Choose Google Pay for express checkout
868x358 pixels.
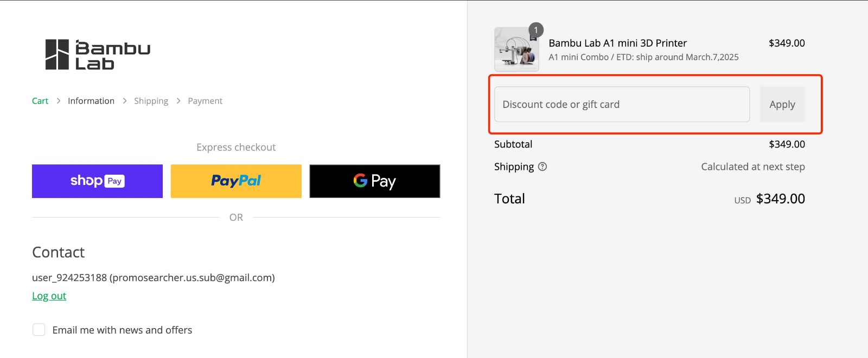(374, 181)
